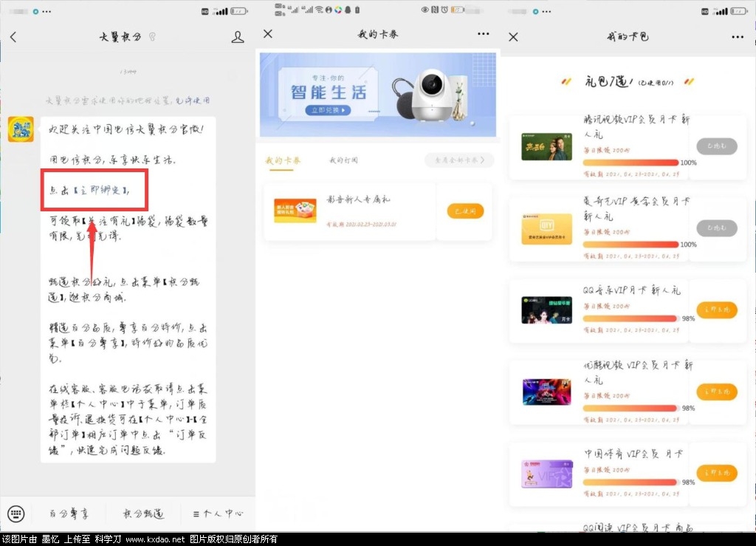Tap the 腾讯视频VIP 100% progress bar

(x=630, y=163)
